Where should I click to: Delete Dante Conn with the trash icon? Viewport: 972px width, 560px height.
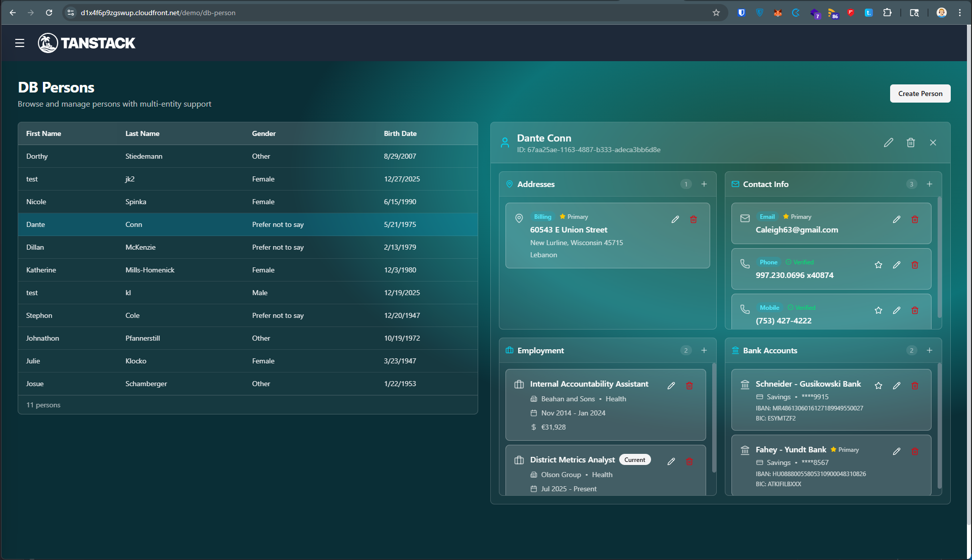coord(911,143)
